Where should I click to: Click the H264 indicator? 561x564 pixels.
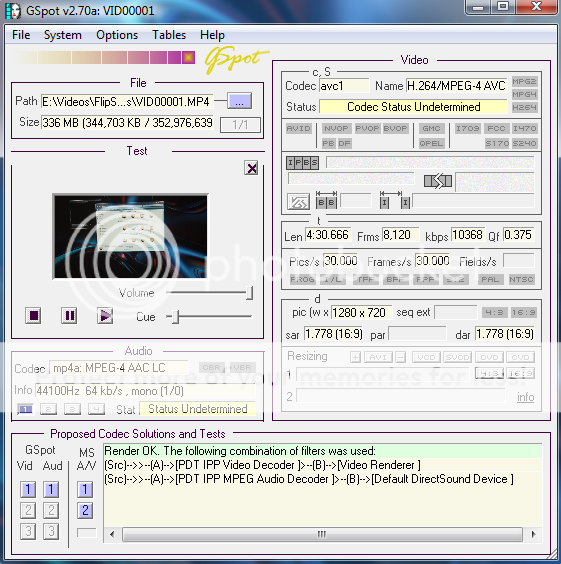(x=524, y=108)
